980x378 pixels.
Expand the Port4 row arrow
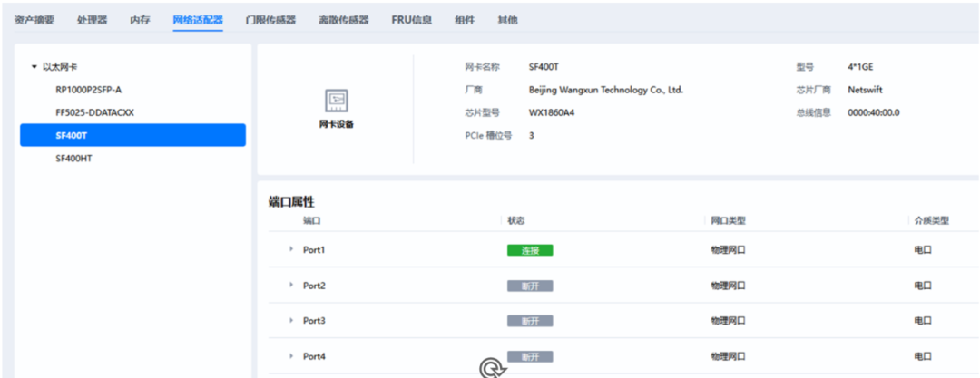coord(291,356)
